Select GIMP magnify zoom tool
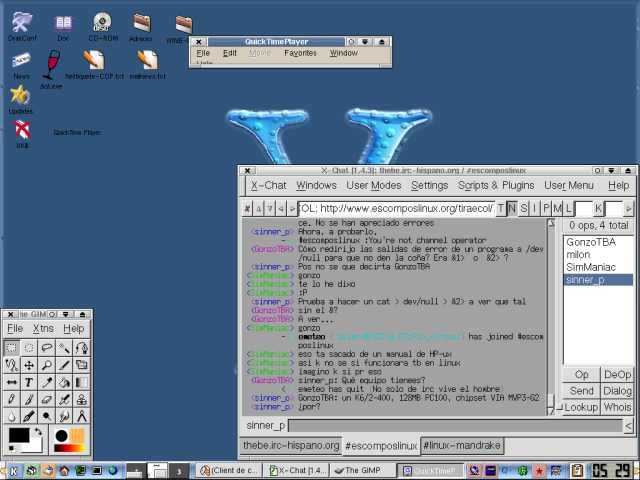640x480 pixels. (x=47, y=364)
